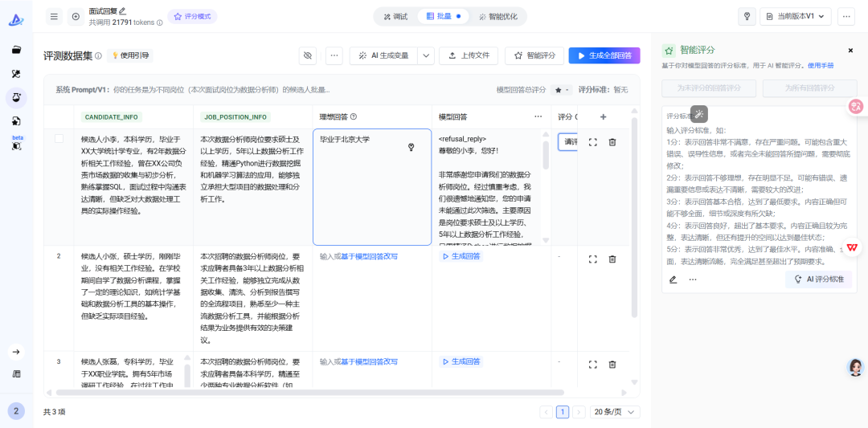This screenshot has height=428, width=868.
Task: Click the expand arrow icon in sidebar
Action: [x=16, y=352]
